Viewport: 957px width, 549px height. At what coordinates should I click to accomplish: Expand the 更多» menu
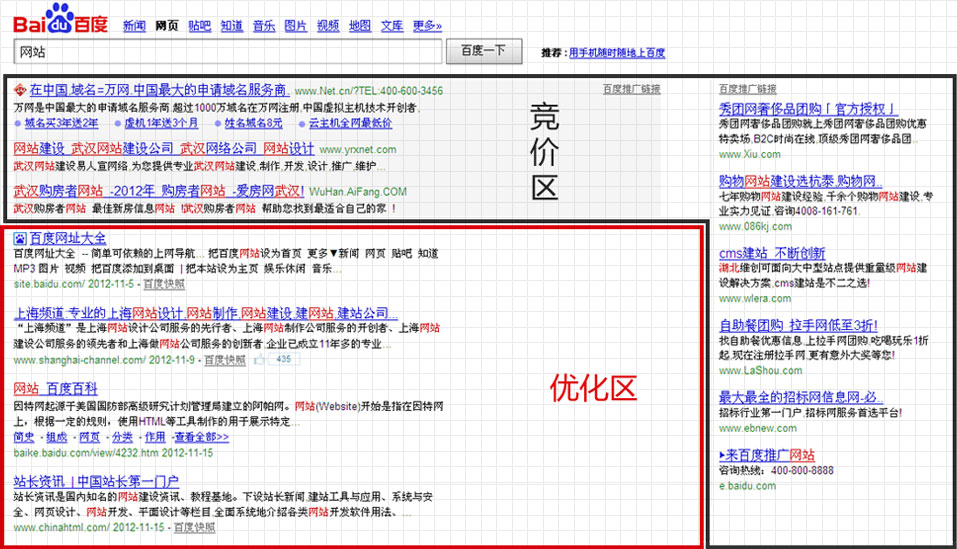427,26
